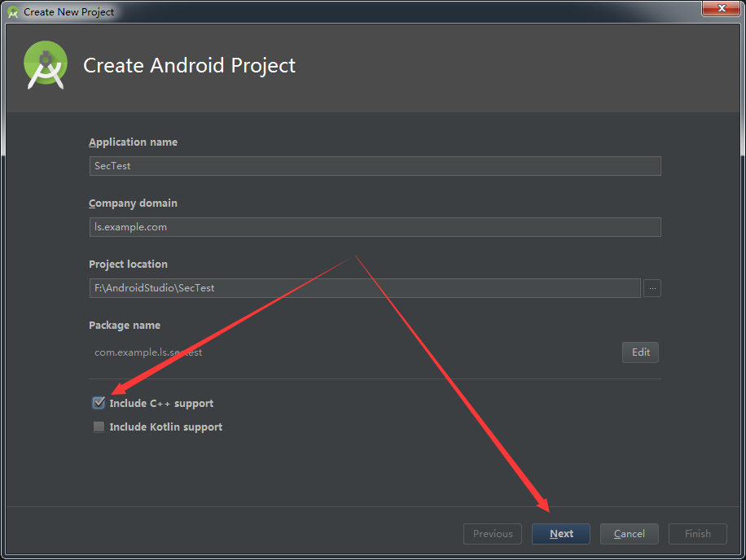The height and width of the screenshot is (560, 746).
Task: Click the Finish button
Action: pyautogui.click(x=697, y=533)
